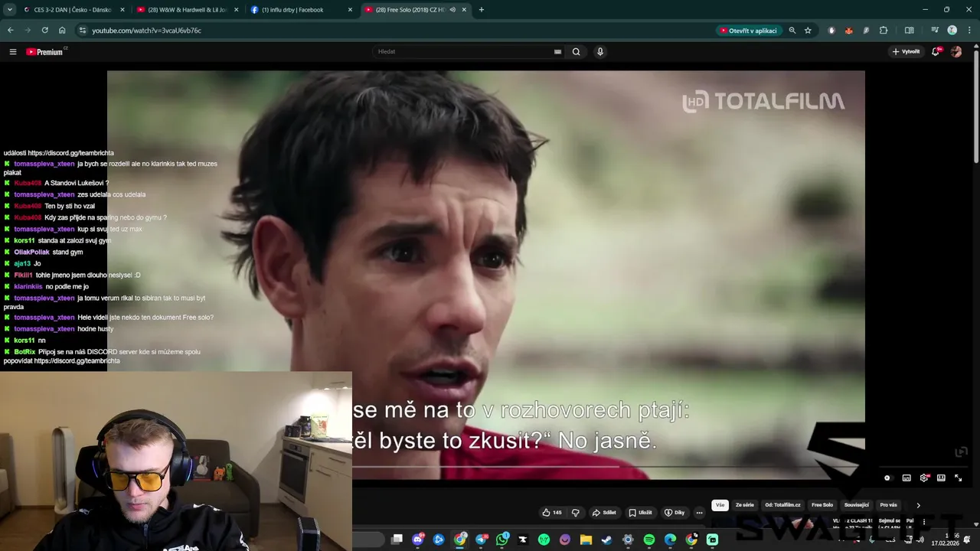The width and height of the screenshot is (980, 551).
Task: Open the YouTube account avatar menu
Action: tap(955, 51)
